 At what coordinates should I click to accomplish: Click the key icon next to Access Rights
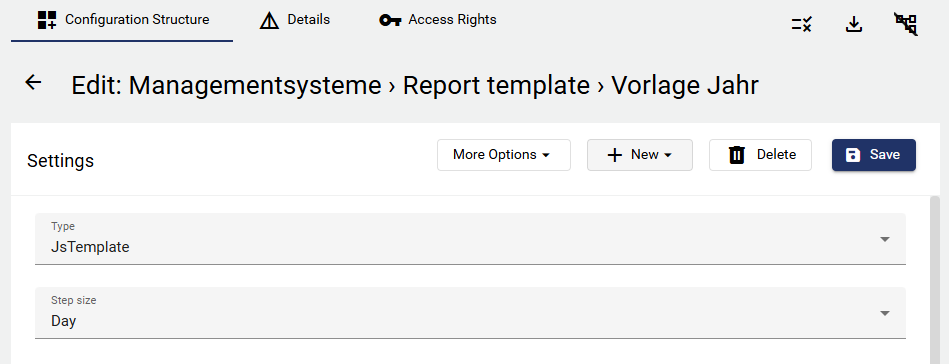(390, 21)
